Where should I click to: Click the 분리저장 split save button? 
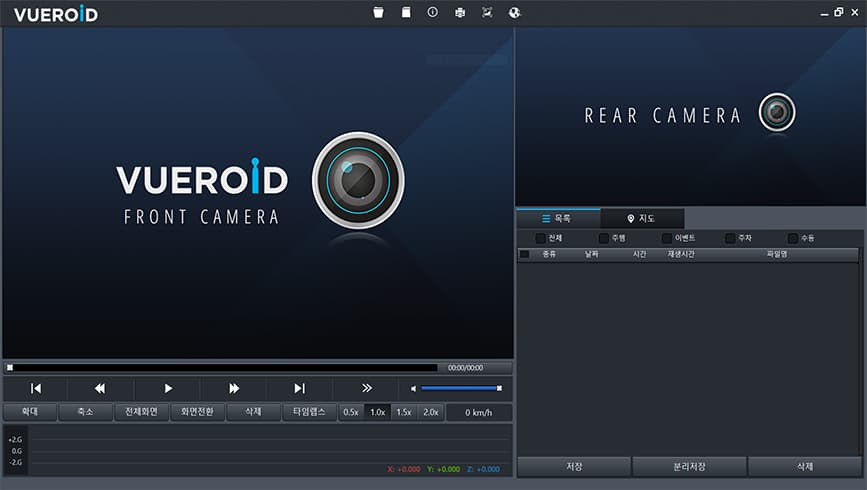pyautogui.click(x=690, y=467)
